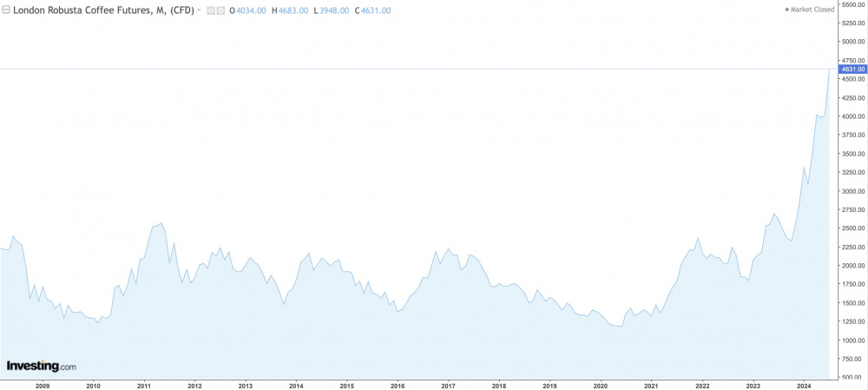
Task: Click the 2020 label on time axis
Action: (x=601, y=385)
